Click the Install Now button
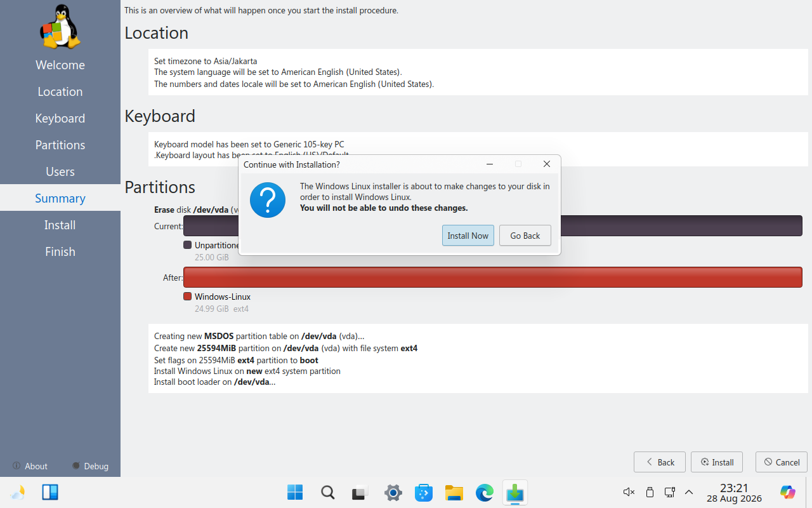Image resolution: width=812 pixels, height=508 pixels. (468, 236)
